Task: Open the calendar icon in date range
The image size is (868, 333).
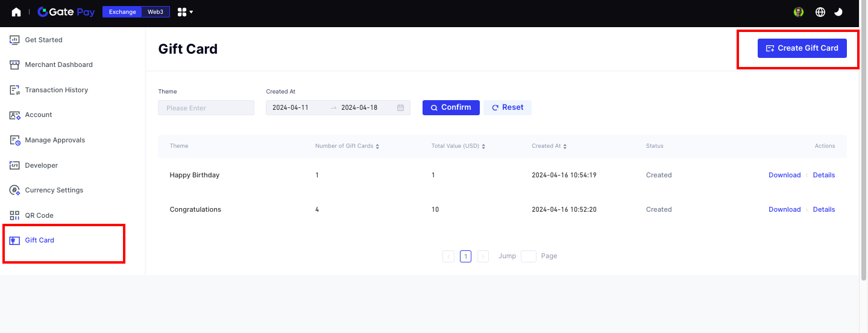Action: (x=401, y=108)
